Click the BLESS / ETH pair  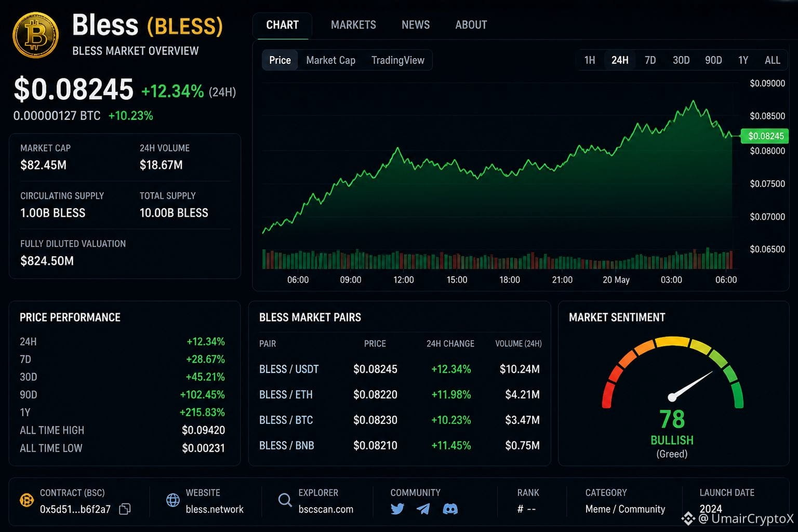pos(286,395)
